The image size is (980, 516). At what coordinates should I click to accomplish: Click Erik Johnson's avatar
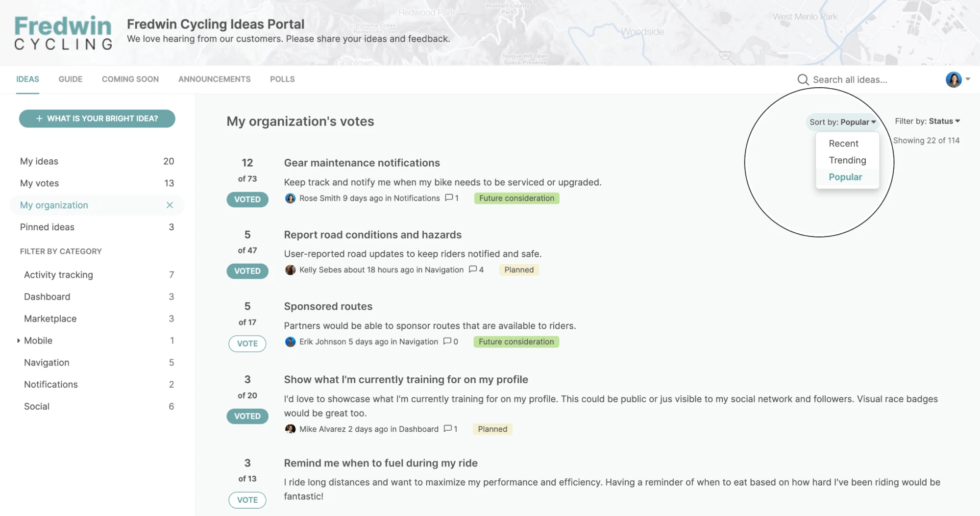coord(291,342)
